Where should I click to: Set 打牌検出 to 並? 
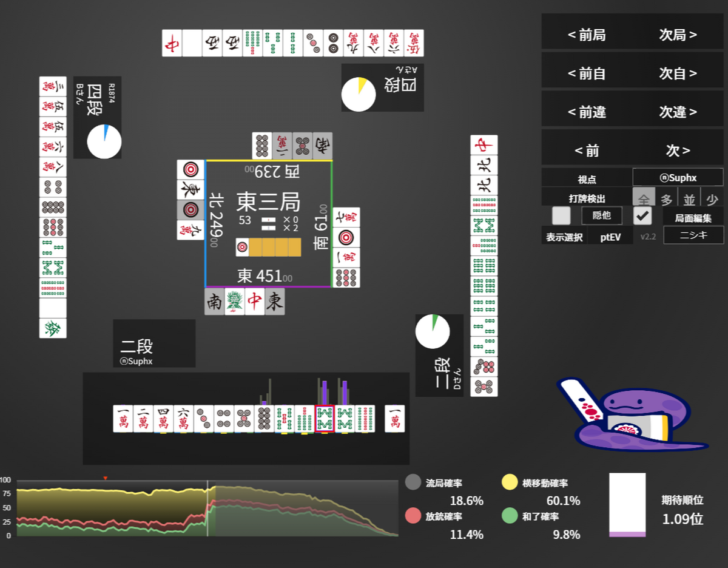tap(689, 198)
